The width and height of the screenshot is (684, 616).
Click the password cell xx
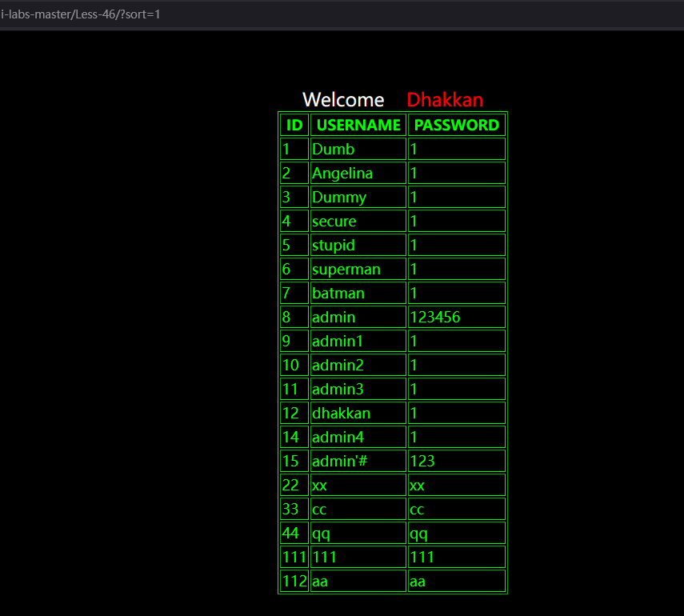(457, 485)
